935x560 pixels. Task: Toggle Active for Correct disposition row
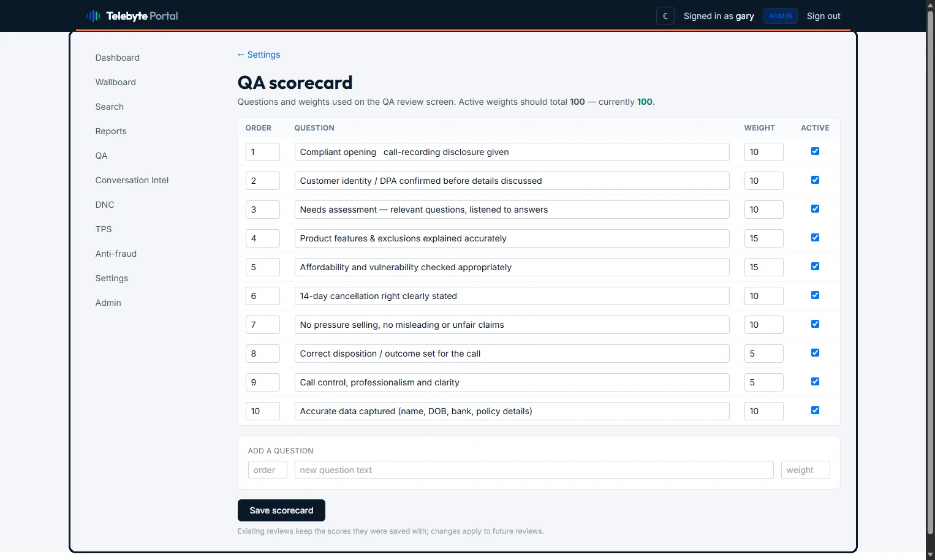815,353
